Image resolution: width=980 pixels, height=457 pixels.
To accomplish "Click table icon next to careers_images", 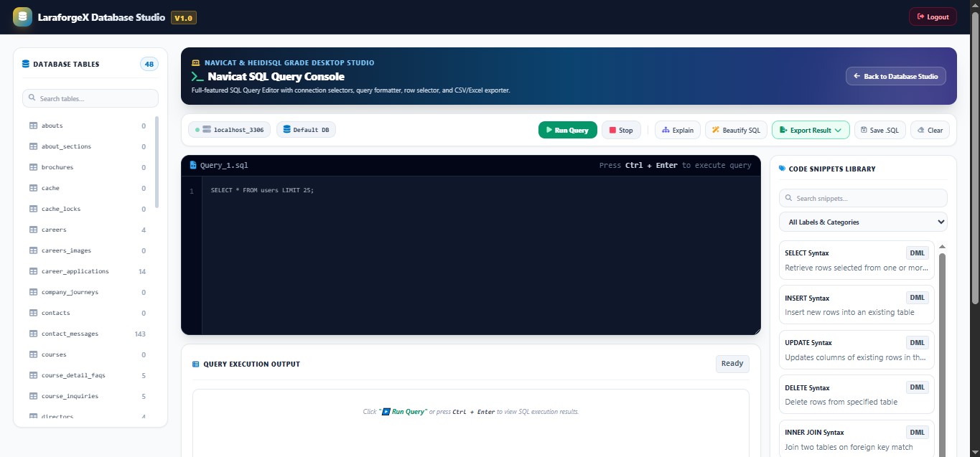I will tap(33, 250).
